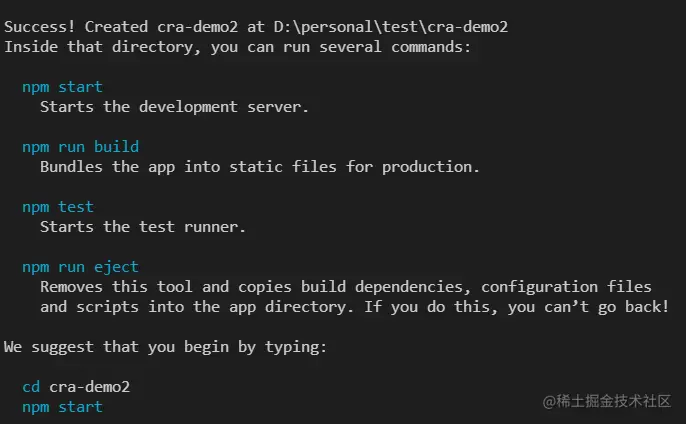Click the 'you can't go back!' warning text
686x424 pixels.
pyautogui.click(x=588, y=307)
